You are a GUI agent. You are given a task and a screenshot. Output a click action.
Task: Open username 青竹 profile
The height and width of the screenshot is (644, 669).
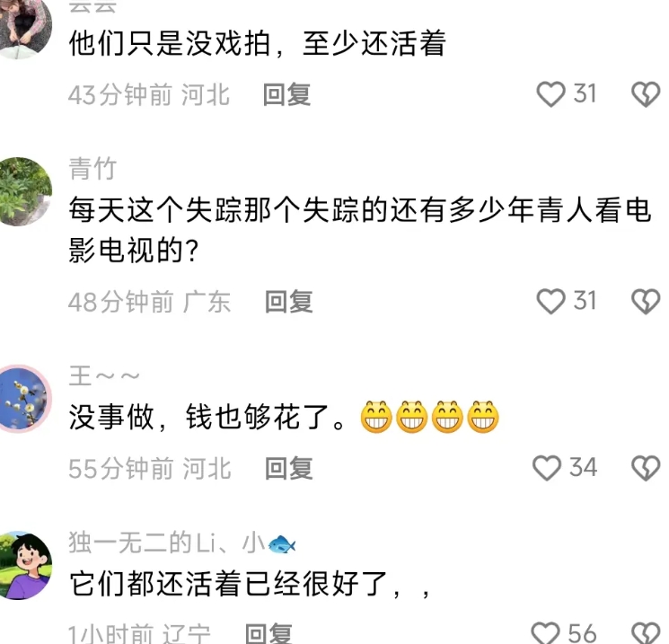point(92,168)
